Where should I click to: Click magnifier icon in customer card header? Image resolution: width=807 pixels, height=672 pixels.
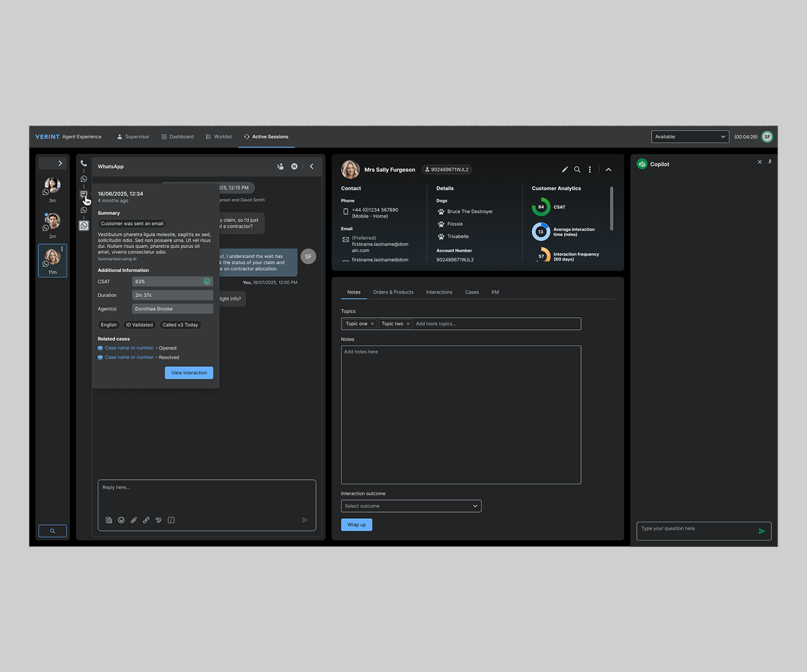[x=577, y=170]
